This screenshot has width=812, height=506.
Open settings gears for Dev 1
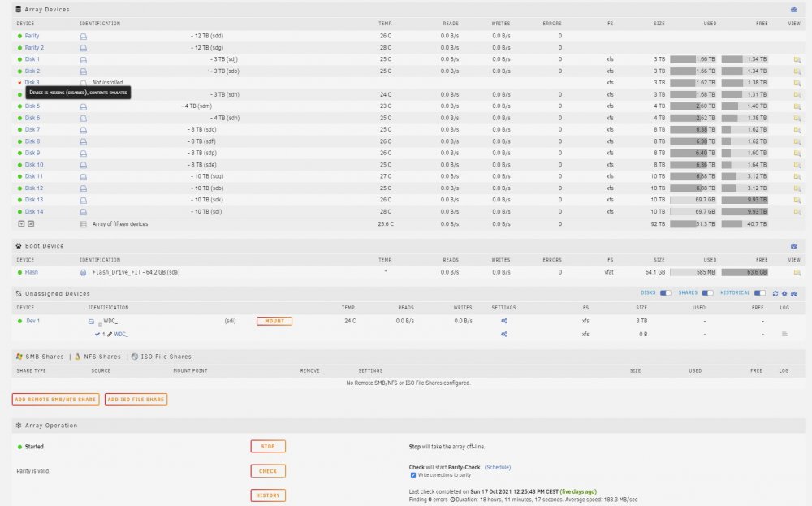(x=504, y=321)
